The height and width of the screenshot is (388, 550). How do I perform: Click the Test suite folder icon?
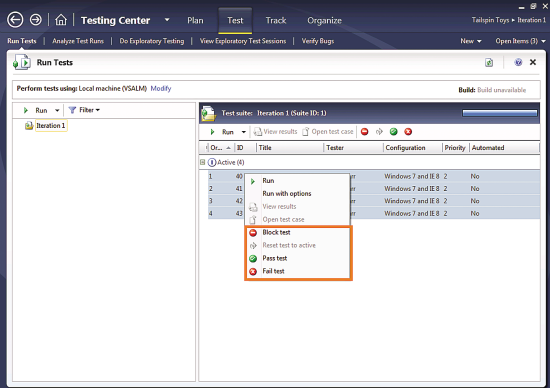(x=208, y=113)
